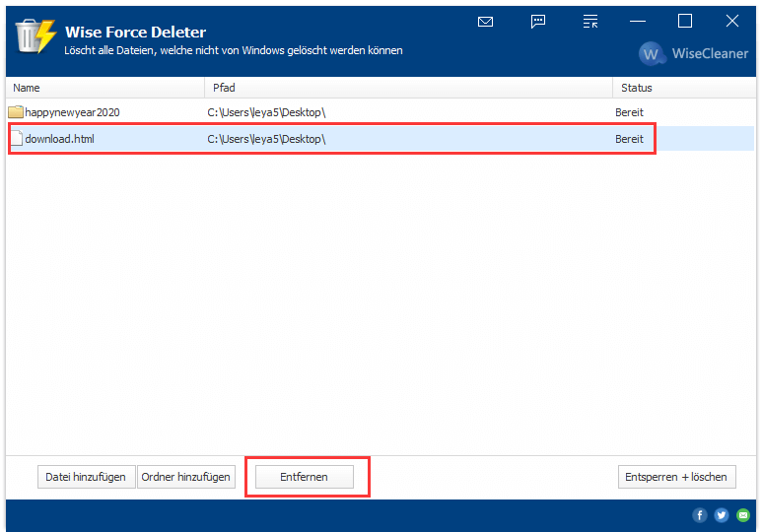Viewport: 762px width, 532px height.
Task: Click the green email icon in footer
Action: (x=743, y=515)
